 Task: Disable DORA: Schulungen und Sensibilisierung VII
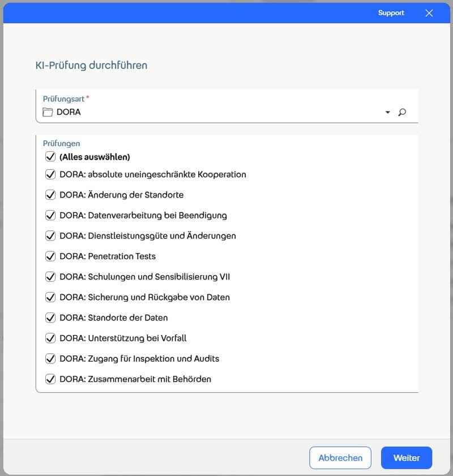click(x=50, y=277)
